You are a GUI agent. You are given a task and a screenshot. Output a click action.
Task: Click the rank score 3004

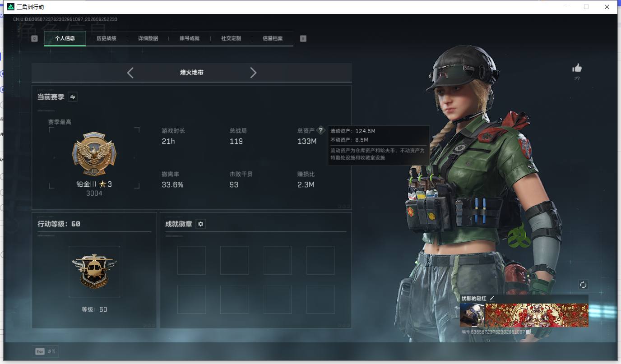pos(94,194)
